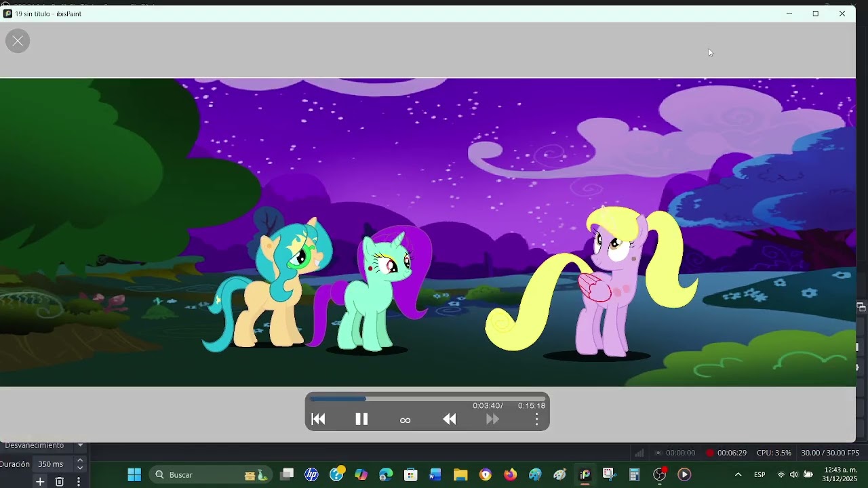
Task: Open the blue palette paint app
Action: click(535, 474)
